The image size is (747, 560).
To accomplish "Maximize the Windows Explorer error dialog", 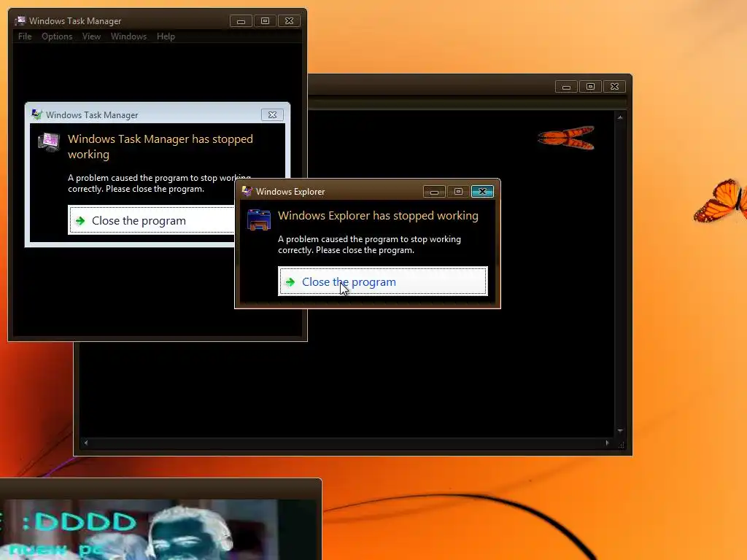I will [458, 192].
